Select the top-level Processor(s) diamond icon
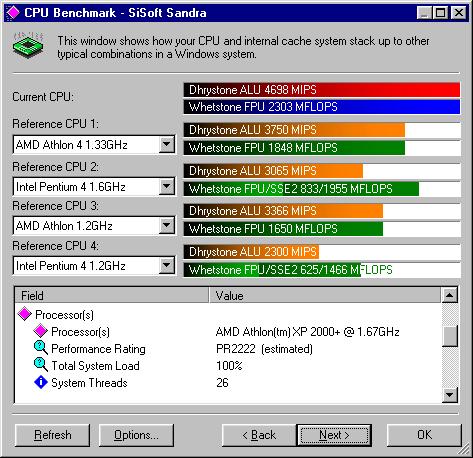This screenshot has width=473, height=458. tap(25, 314)
